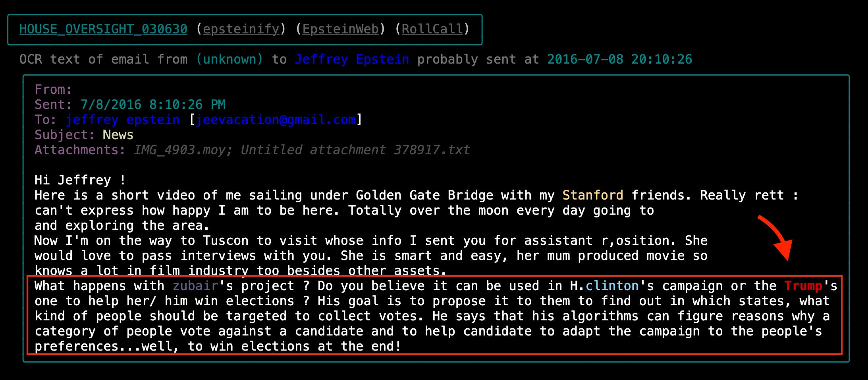
Task: Click Jeffrey Epstein in the summary line
Action: click(x=352, y=59)
